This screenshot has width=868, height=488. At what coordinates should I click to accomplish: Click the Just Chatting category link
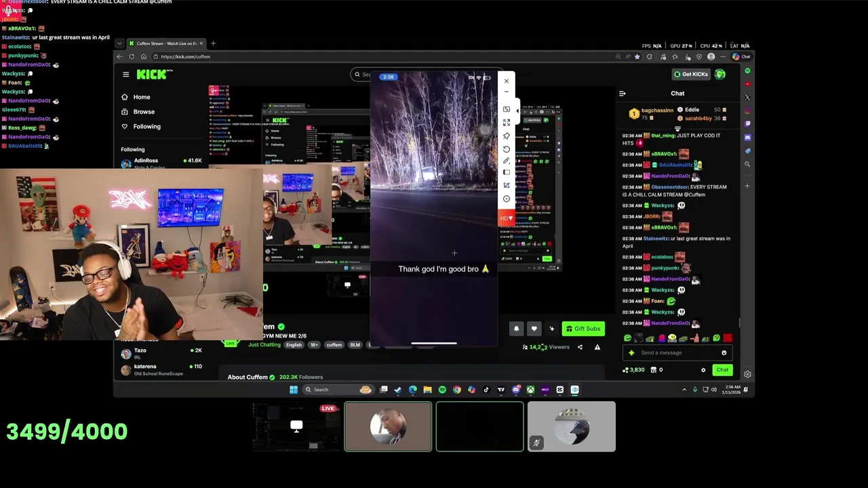coord(264,345)
